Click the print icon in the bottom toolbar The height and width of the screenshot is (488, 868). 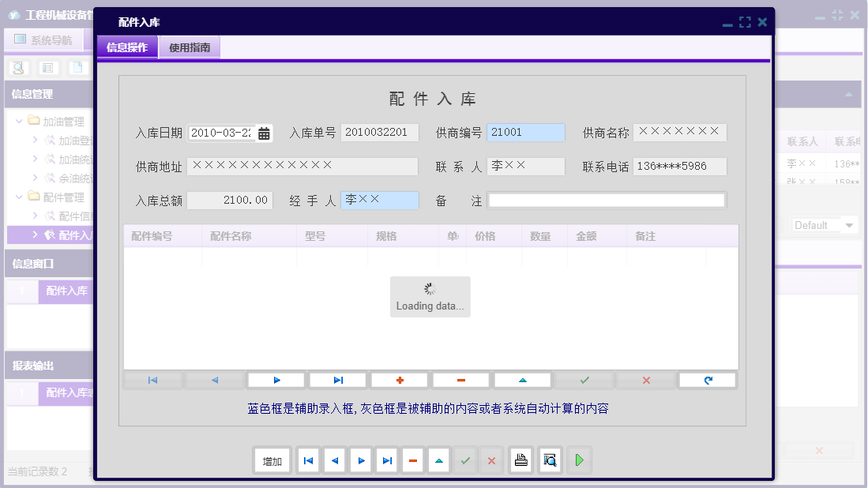tap(520, 460)
